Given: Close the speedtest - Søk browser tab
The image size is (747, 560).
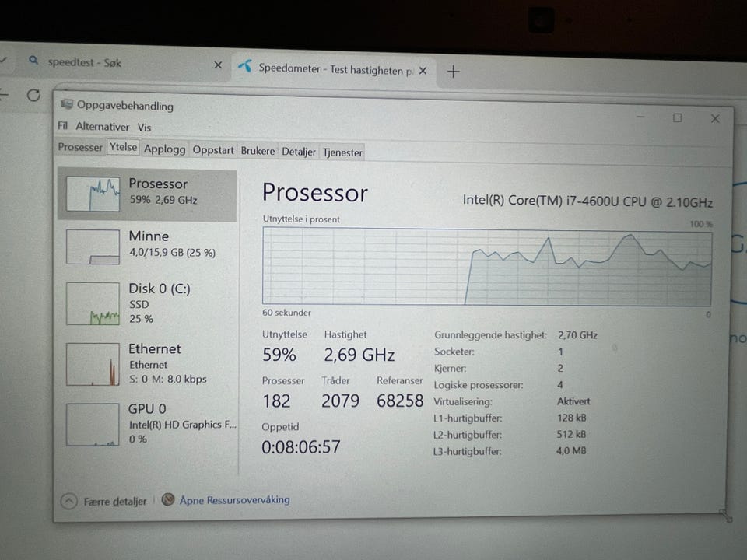Looking at the screenshot, I should [218, 65].
